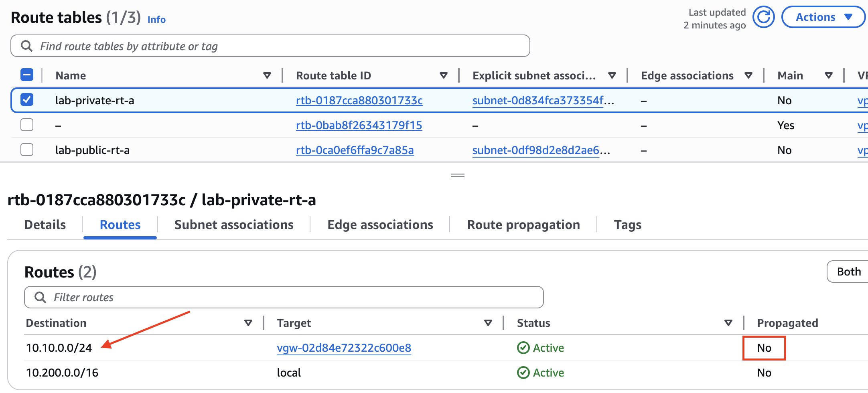Sort by Edge associations column arrow
The image size is (868, 393).
748,75
